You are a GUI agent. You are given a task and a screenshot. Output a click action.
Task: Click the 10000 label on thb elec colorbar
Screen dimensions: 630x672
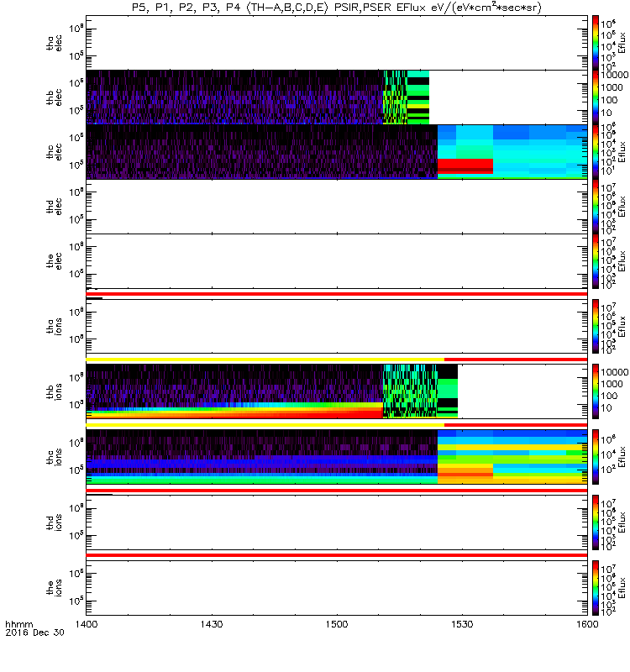click(x=615, y=75)
